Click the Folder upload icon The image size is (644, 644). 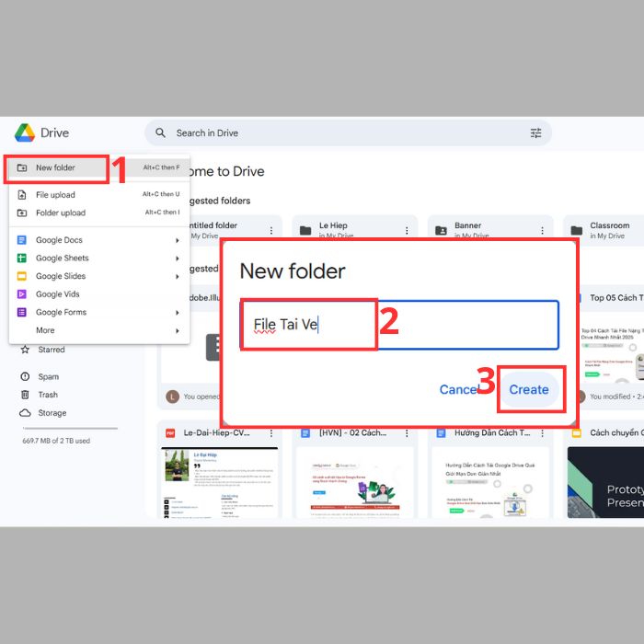tap(22, 213)
